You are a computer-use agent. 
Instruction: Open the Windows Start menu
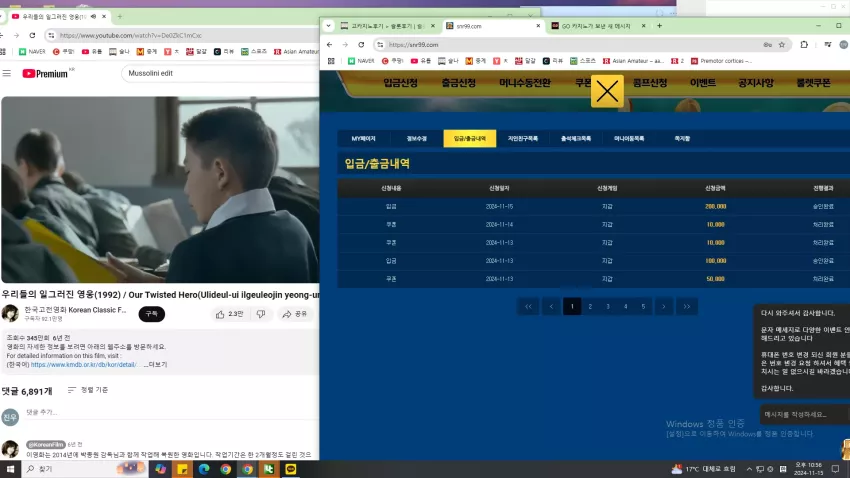tap(10, 469)
